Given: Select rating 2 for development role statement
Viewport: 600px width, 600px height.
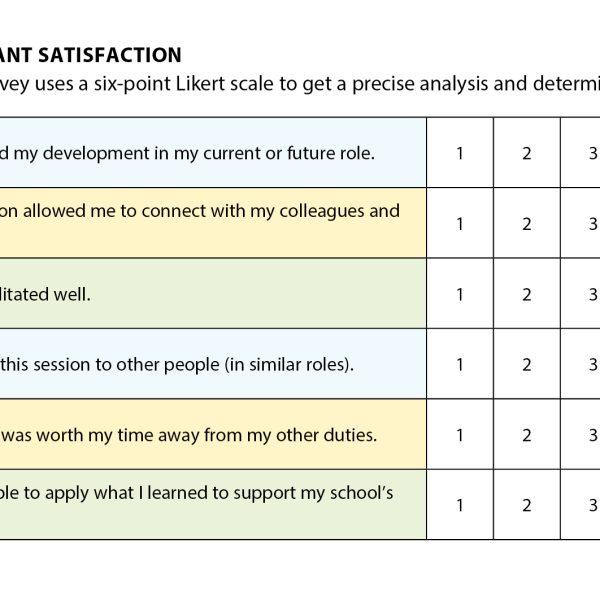Looking at the screenshot, I should pos(527,153).
